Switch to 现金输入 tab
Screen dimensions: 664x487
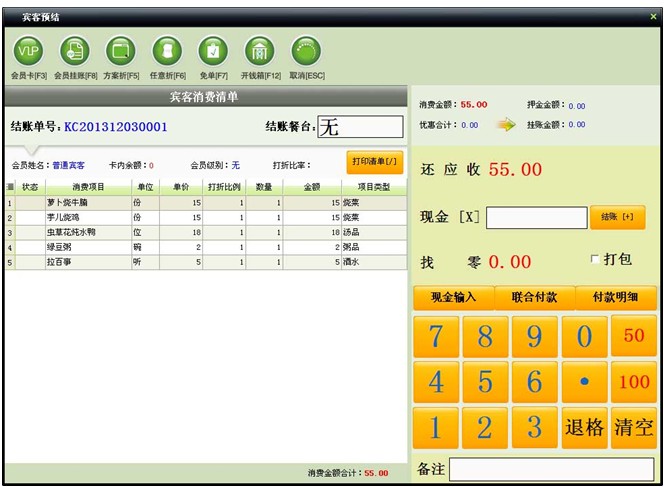tap(453, 297)
